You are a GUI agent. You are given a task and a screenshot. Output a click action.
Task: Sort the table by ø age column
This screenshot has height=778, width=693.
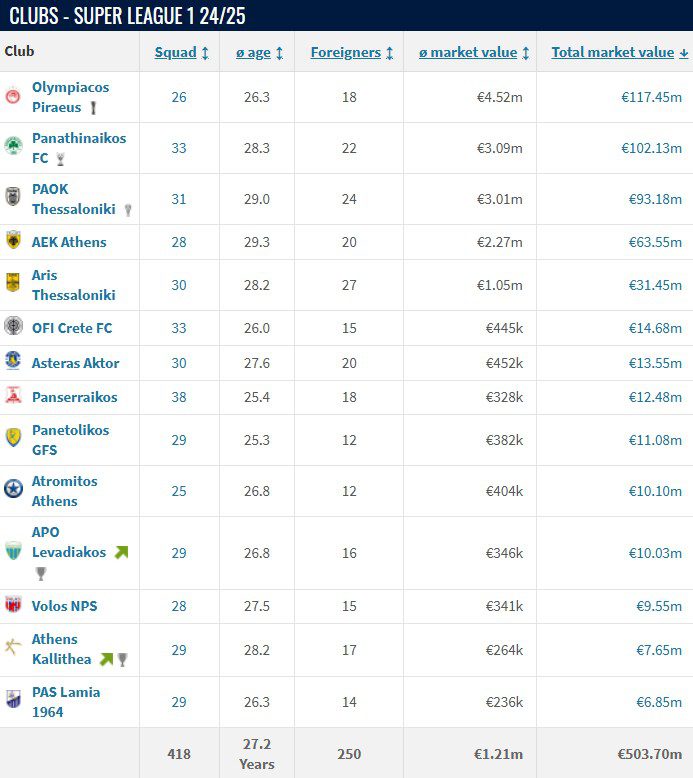click(x=259, y=53)
